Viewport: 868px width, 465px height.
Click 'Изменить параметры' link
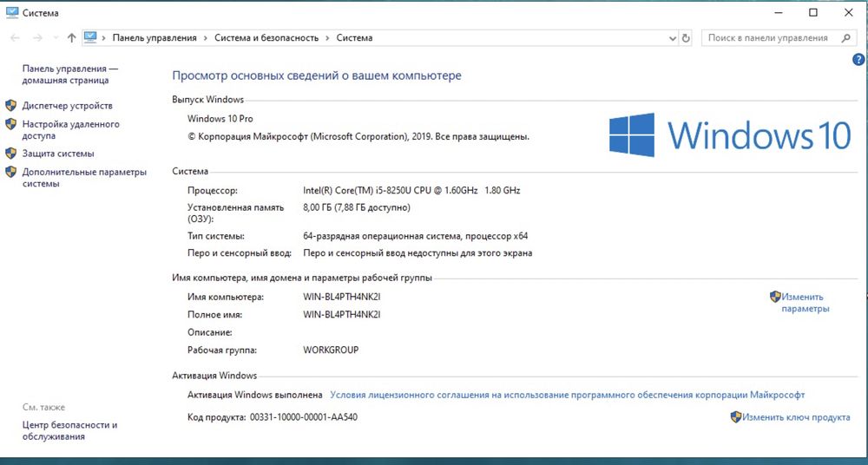(x=805, y=303)
